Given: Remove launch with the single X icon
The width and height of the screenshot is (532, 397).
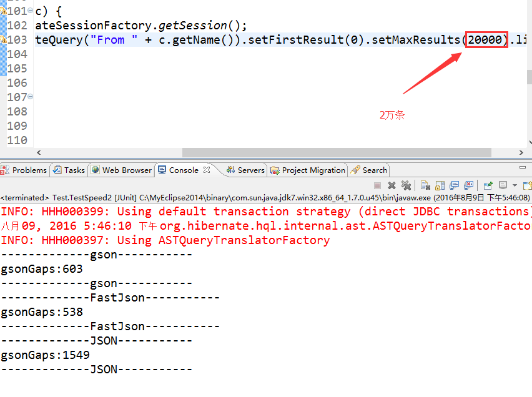Looking at the screenshot, I should pos(392,185).
